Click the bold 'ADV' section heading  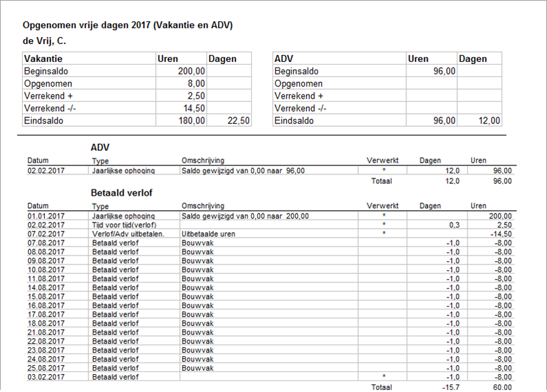point(100,147)
